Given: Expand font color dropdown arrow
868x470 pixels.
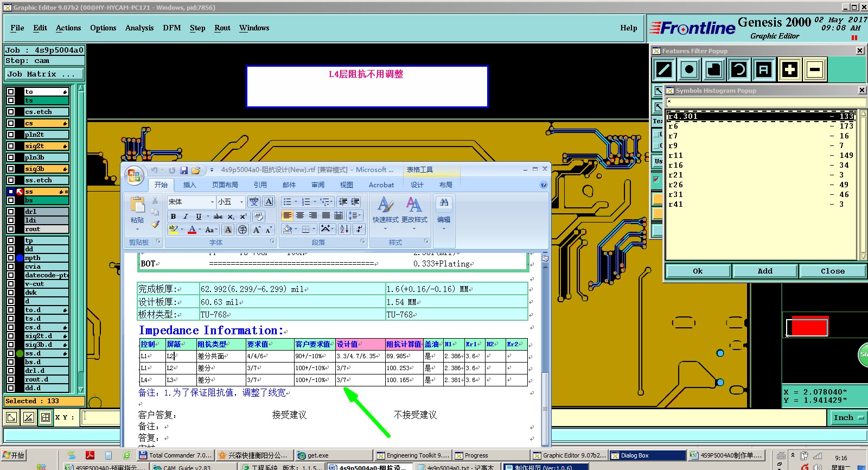Looking at the screenshot, I should [x=200, y=230].
